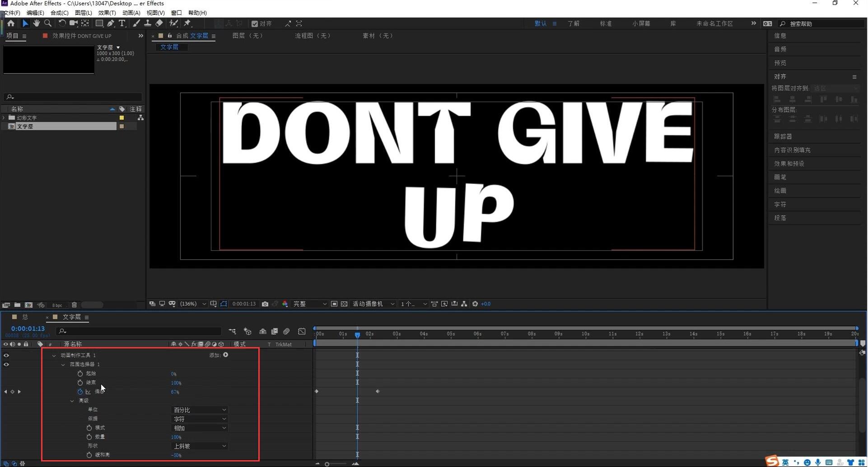Open the 模式 dropdown showing 相加
Viewport: 868px width, 467px height.
[200, 428]
